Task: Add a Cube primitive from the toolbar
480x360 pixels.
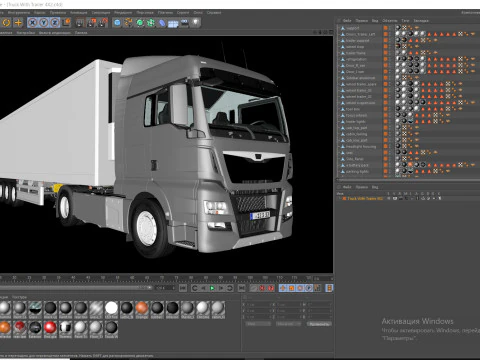Action: [x=117, y=23]
